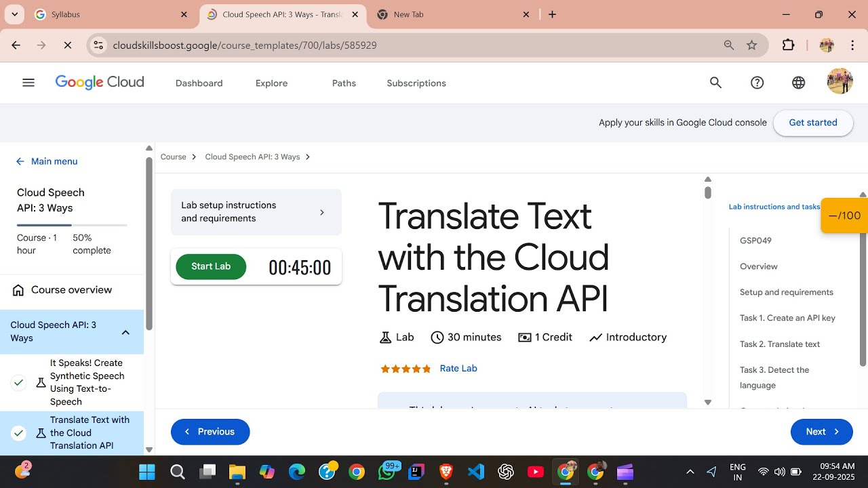Click the site information icon in address bar

tap(98, 45)
